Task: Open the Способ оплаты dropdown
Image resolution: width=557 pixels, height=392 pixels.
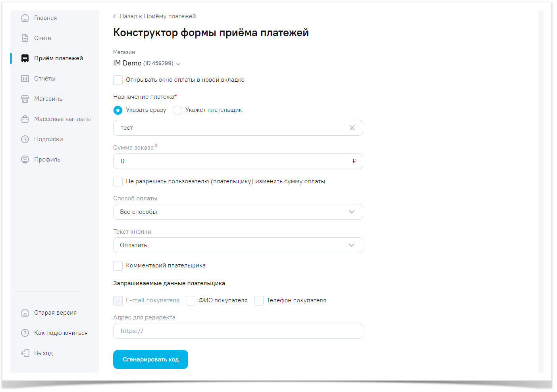Action: [x=238, y=212]
